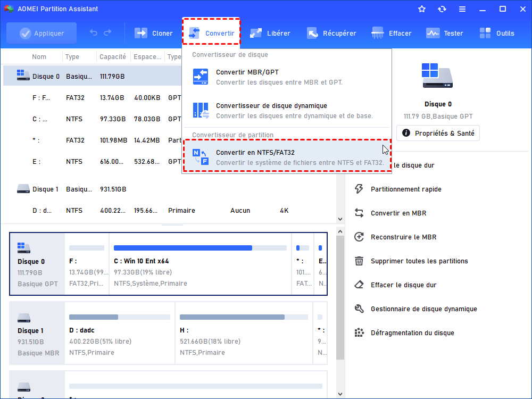Select *: FAT32 101.98MB partition row
The width and height of the screenshot is (532, 399).
(92, 140)
